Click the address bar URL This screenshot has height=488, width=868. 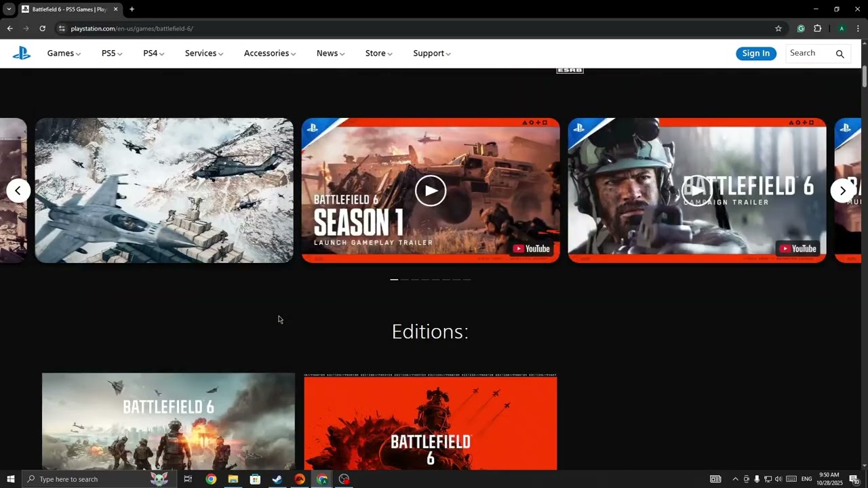(x=132, y=28)
